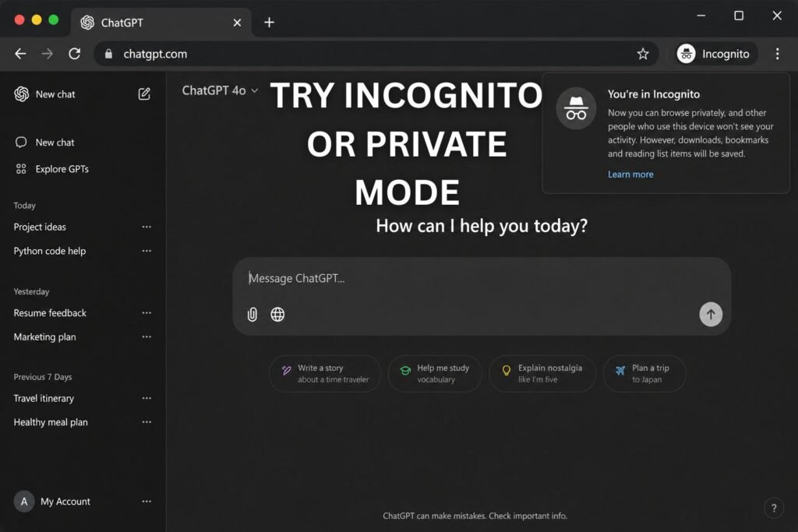Bookmark this page with star icon
Viewport: 798px width, 532px height.
(x=643, y=54)
